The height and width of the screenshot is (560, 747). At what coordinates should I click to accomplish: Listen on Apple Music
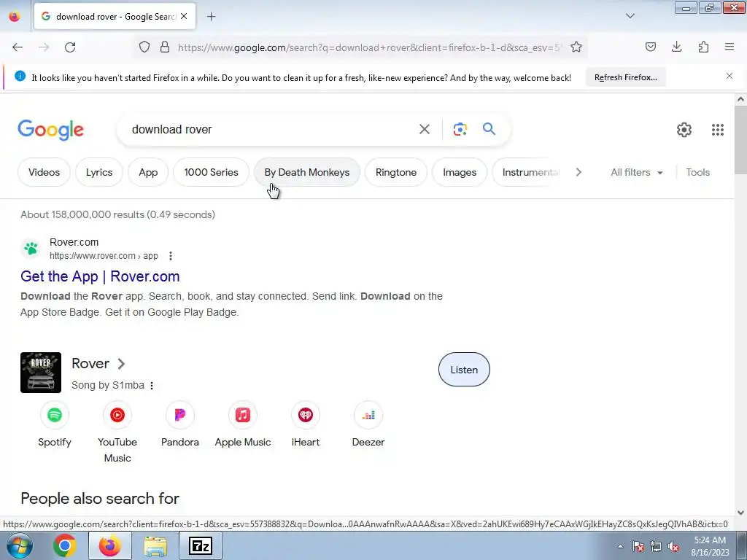[242, 424]
